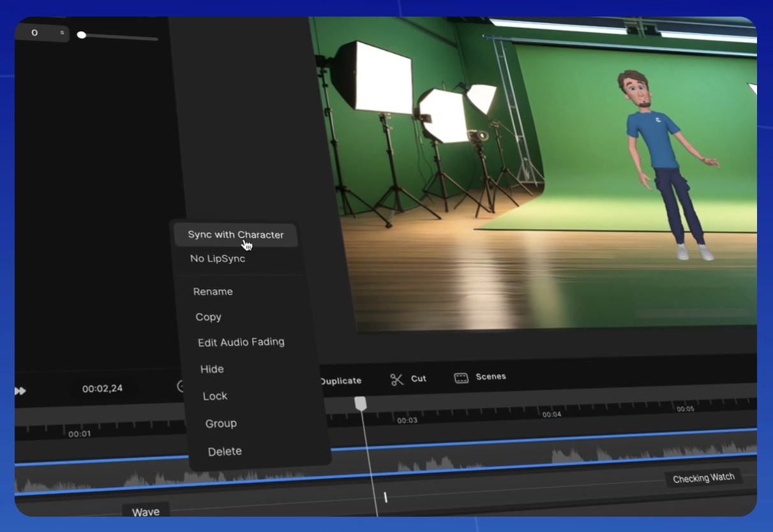Hide the selected audio clip via menu
Viewport: 773px width, 532px height.
tap(212, 369)
